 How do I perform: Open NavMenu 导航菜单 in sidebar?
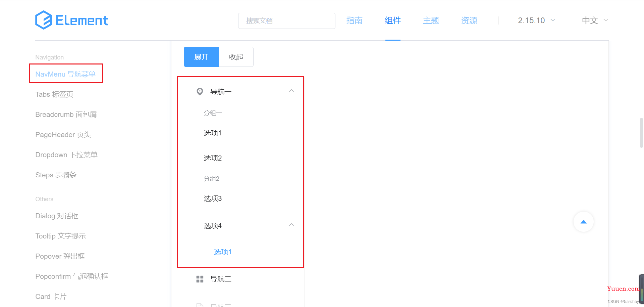coord(65,74)
